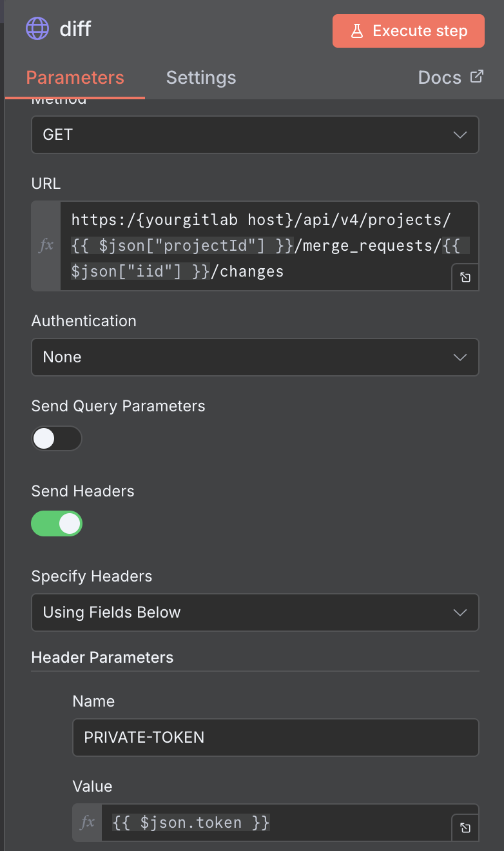Click the fx expression icon on URL field
The width and height of the screenshot is (504, 851).
pyautogui.click(x=46, y=246)
